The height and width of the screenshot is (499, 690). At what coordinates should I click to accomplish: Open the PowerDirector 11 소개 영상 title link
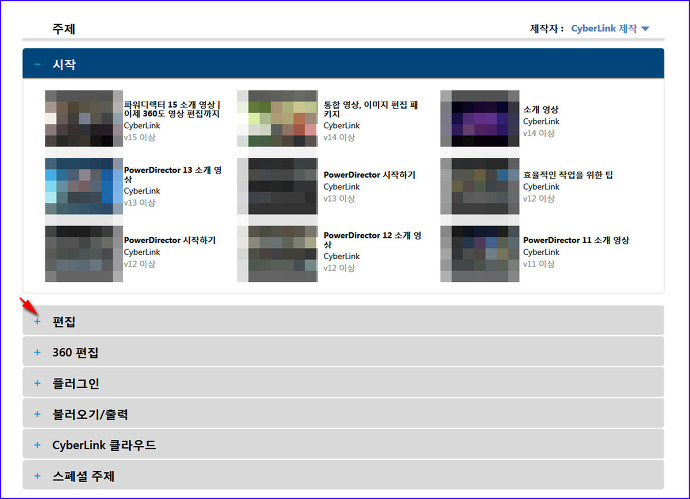click(x=576, y=240)
